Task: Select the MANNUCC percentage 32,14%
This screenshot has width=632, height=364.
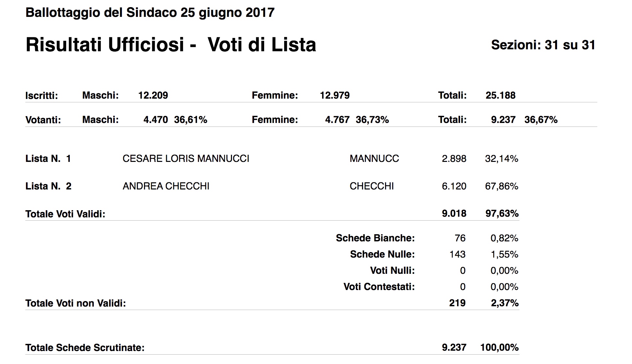Action: tap(502, 159)
